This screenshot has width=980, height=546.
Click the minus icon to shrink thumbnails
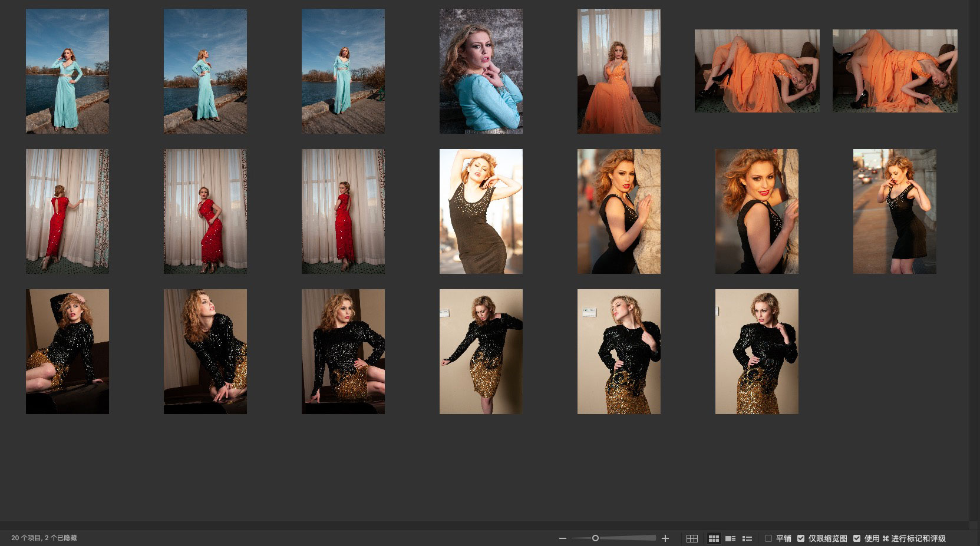click(x=562, y=538)
